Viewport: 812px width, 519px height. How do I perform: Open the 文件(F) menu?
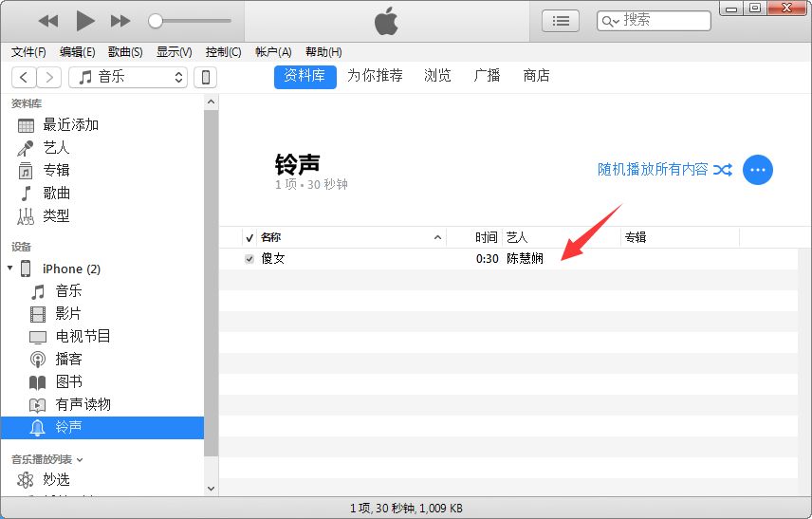pos(28,52)
